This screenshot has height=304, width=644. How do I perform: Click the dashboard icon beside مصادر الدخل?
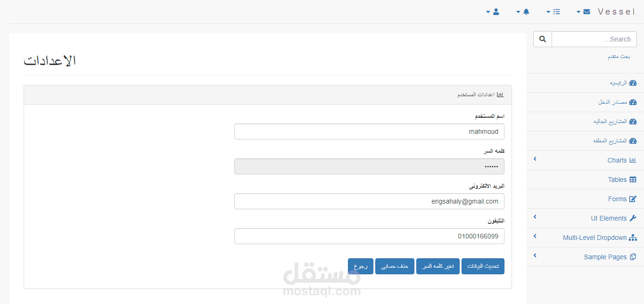point(633,102)
